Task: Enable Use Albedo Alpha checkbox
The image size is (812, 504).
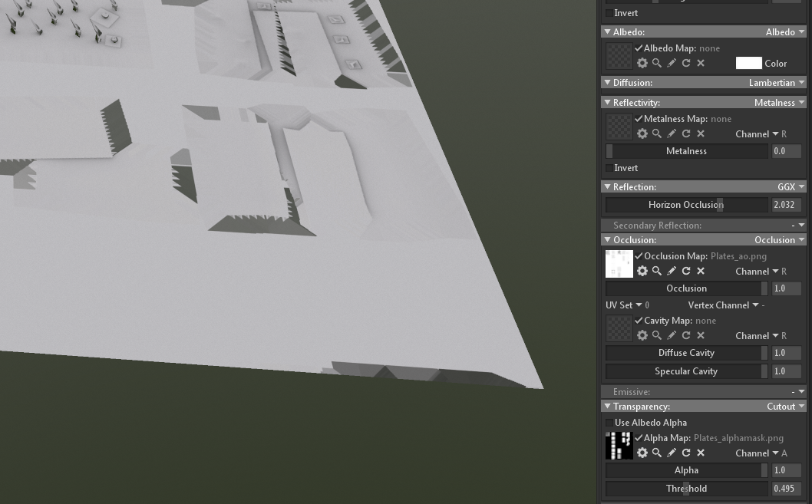Action: coord(609,422)
